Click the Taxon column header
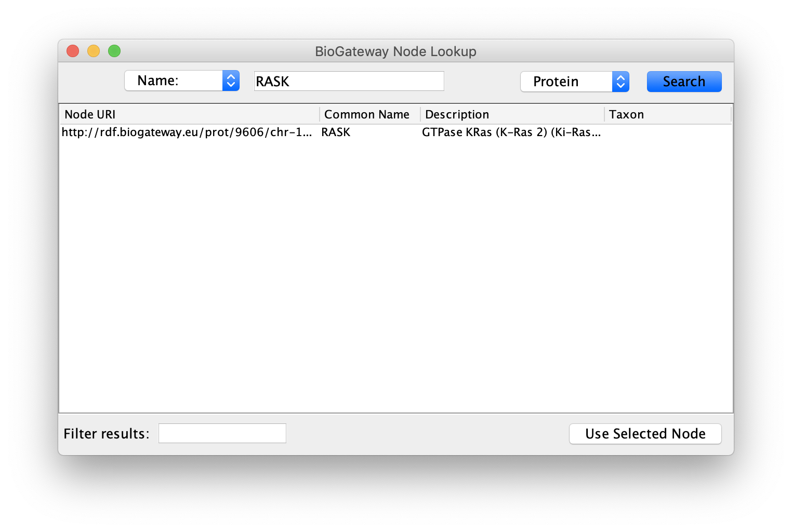792x532 pixels. (x=668, y=114)
